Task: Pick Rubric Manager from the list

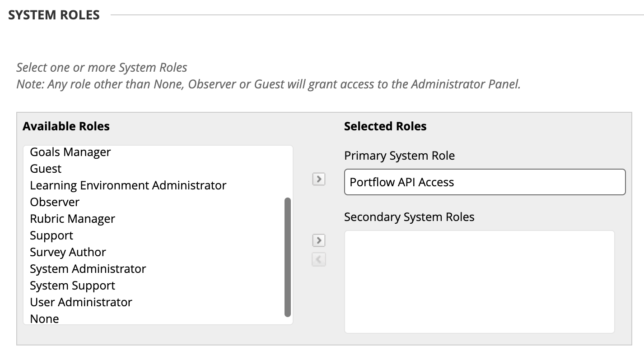Action: tap(72, 219)
